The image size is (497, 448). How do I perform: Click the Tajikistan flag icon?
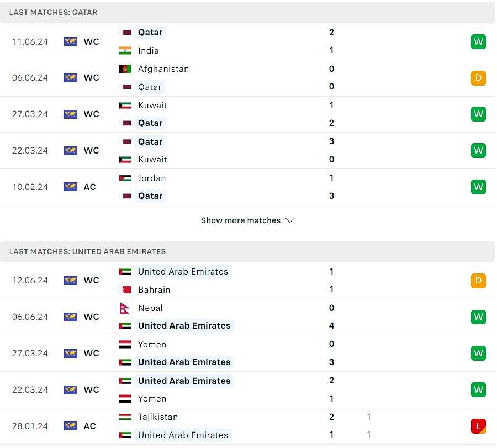click(x=125, y=417)
